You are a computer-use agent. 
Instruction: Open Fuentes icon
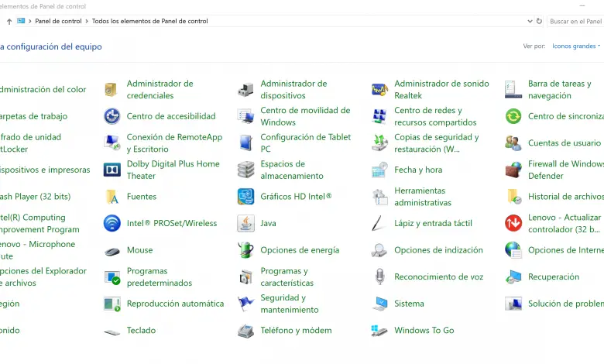[x=112, y=197]
